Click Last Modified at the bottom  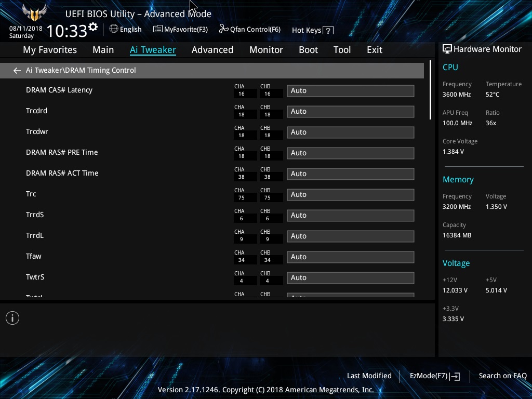tap(369, 376)
